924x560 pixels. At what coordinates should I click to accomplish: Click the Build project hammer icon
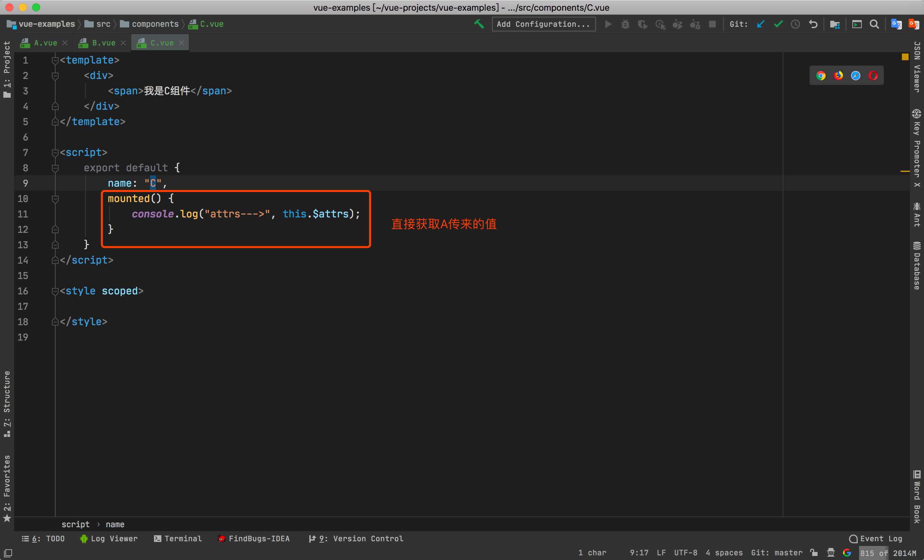(479, 24)
